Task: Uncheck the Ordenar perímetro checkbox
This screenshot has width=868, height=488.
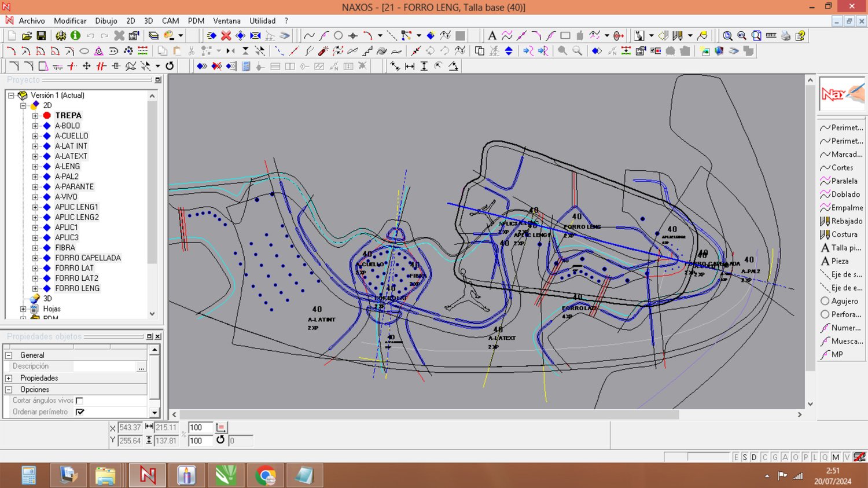Action: coord(80,412)
